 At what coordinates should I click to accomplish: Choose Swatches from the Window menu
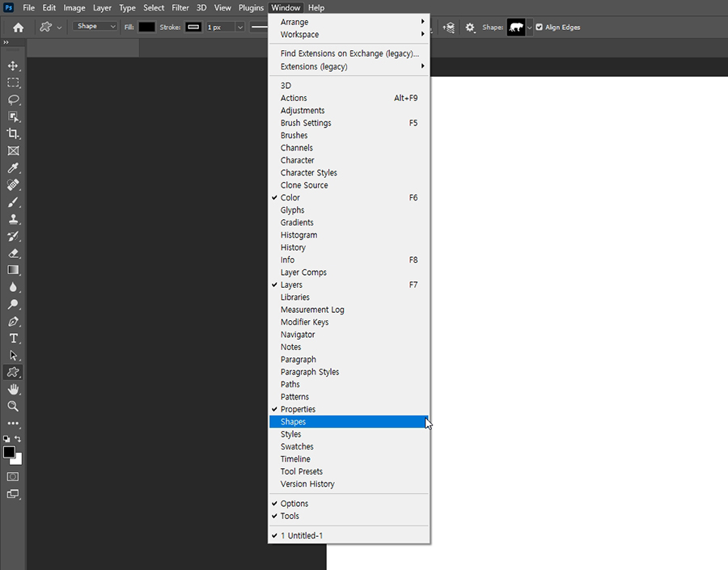[x=349, y=446]
